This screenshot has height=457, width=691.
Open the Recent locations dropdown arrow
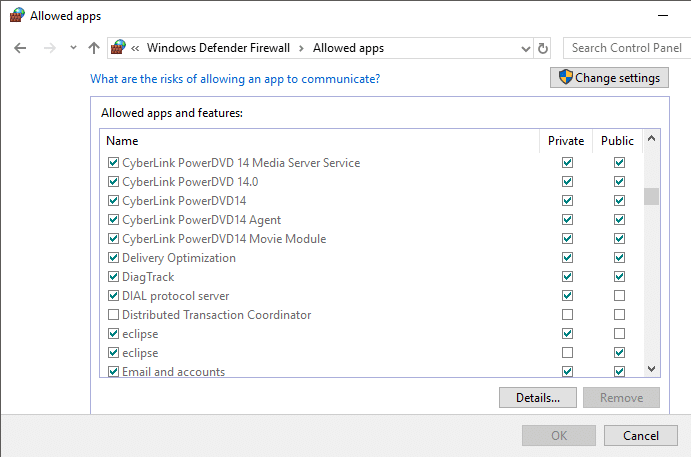click(x=73, y=48)
